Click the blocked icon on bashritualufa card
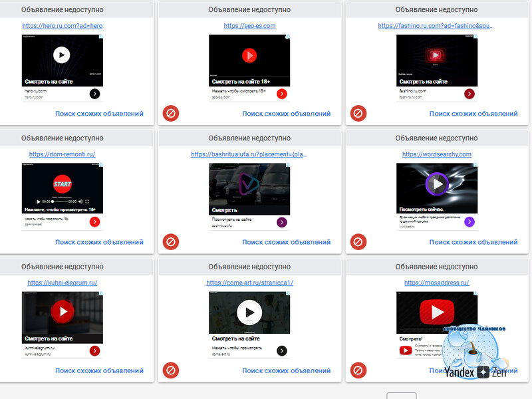The width and height of the screenshot is (532, 399). (x=171, y=242)
